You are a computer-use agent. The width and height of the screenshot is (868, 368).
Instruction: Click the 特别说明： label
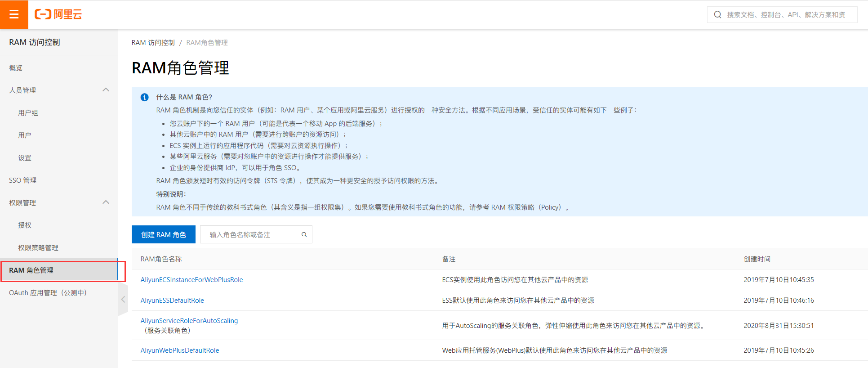coord(171,194)
